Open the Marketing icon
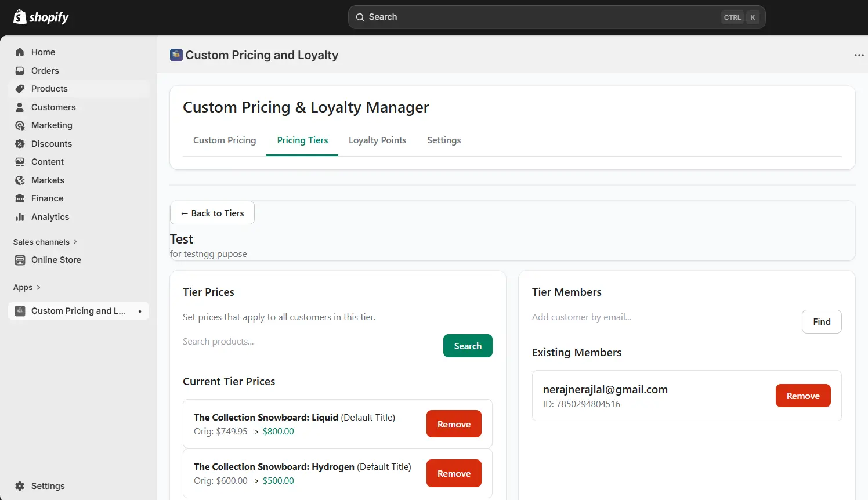The height and width of the screenshot is (500, 868). tap(20, 125)
